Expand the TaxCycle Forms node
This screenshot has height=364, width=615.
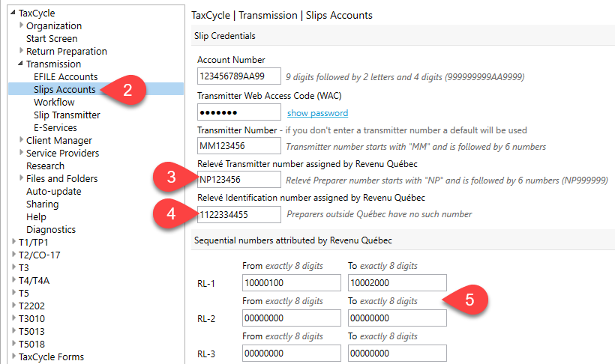pyautogui.click(x=13, y=357)
